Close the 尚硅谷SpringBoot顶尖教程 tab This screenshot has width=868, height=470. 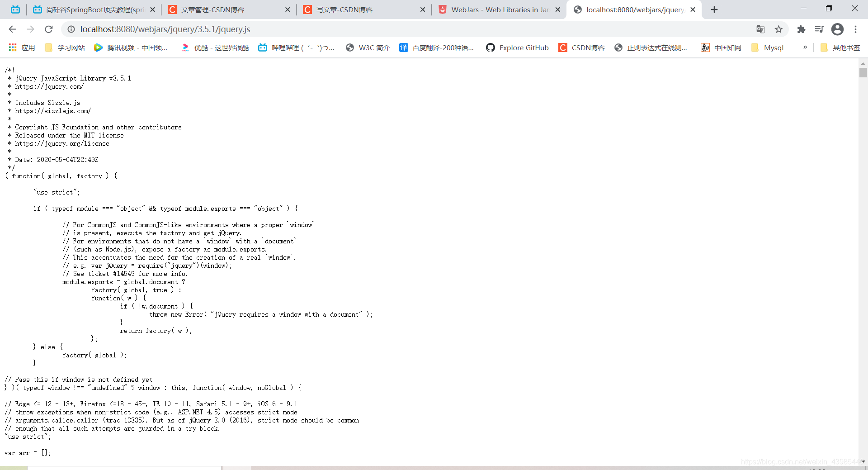(152, 9)
